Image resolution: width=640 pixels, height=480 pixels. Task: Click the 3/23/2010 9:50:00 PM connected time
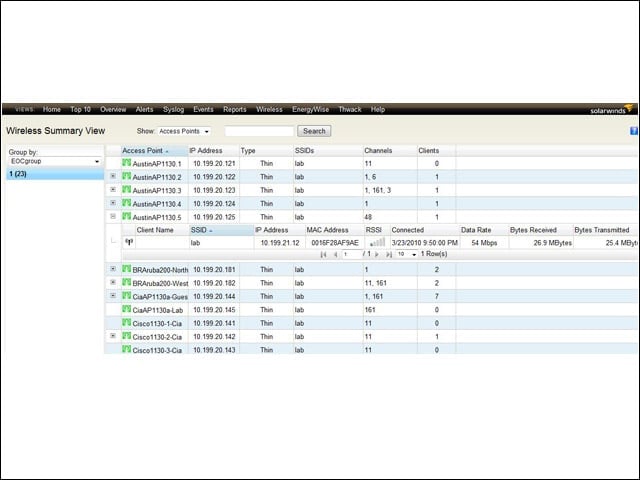click(424, 243)
